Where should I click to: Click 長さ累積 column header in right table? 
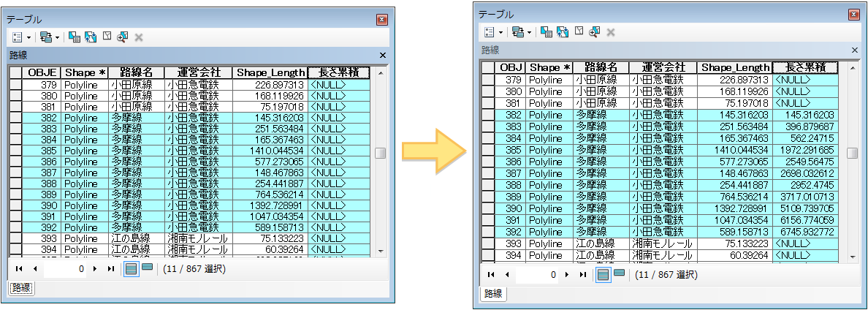(x=804, y=67)
